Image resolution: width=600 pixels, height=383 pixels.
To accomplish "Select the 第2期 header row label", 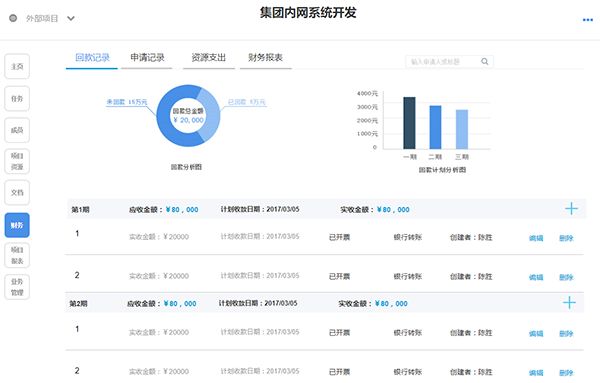I will coord(78,303).
